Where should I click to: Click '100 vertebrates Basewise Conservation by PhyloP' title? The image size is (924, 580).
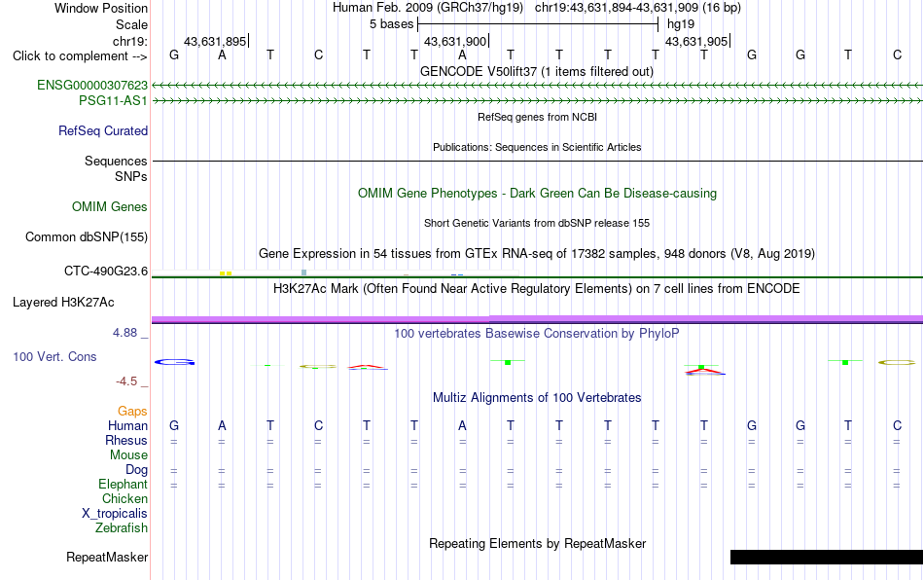(x=537, y=334)
